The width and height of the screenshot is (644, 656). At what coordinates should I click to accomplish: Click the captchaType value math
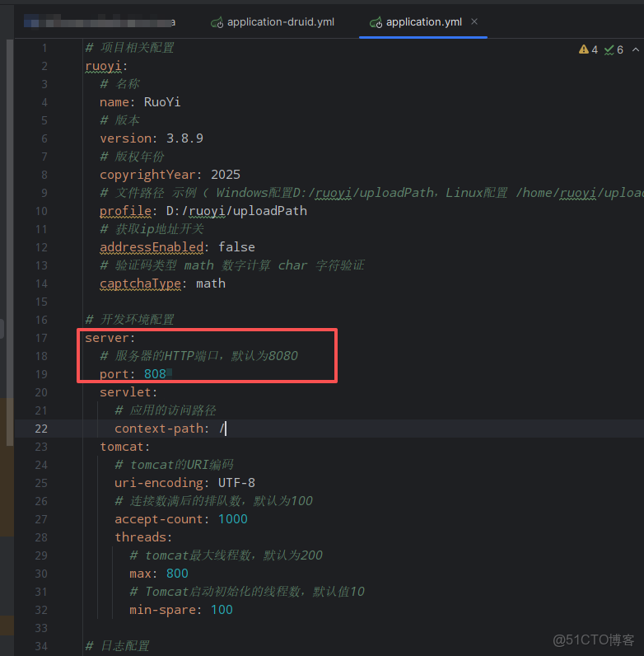[x=211, y=283]
